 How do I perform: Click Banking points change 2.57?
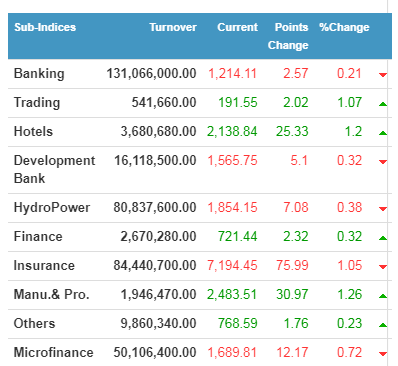tap(296, 74)
